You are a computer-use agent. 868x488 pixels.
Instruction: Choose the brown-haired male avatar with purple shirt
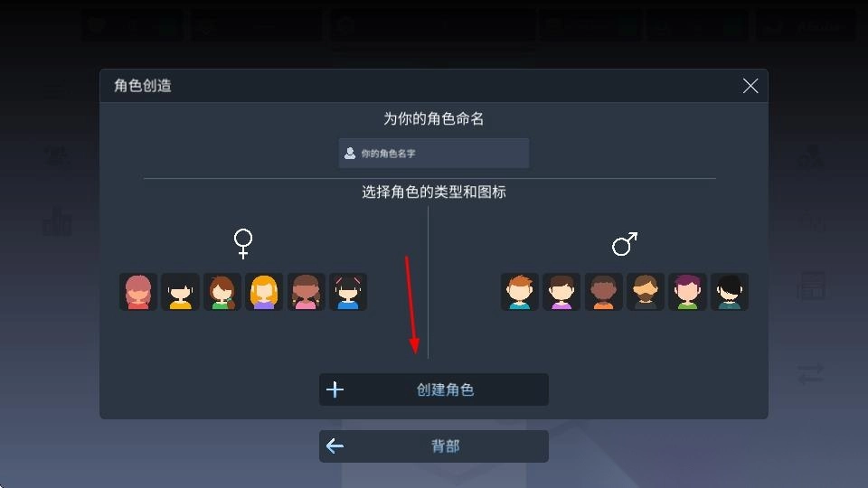pos(561,292)
